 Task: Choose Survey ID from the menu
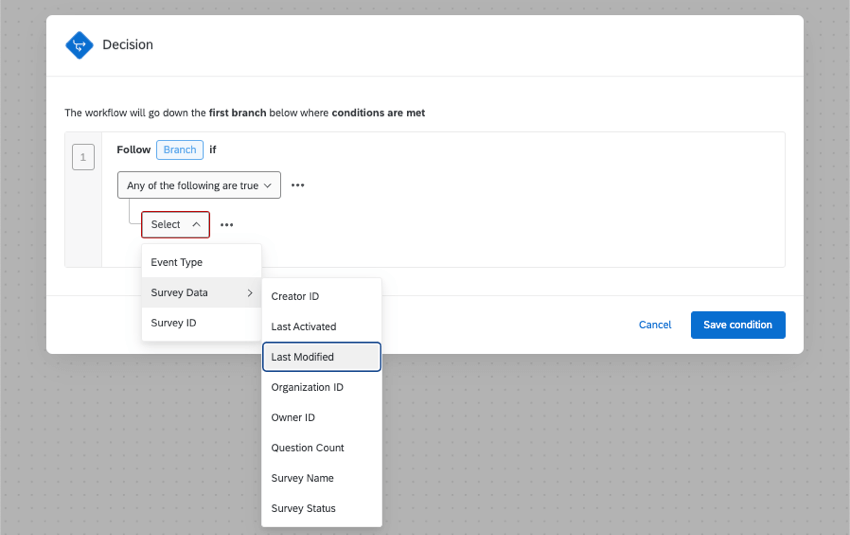(x=174, y=323)
